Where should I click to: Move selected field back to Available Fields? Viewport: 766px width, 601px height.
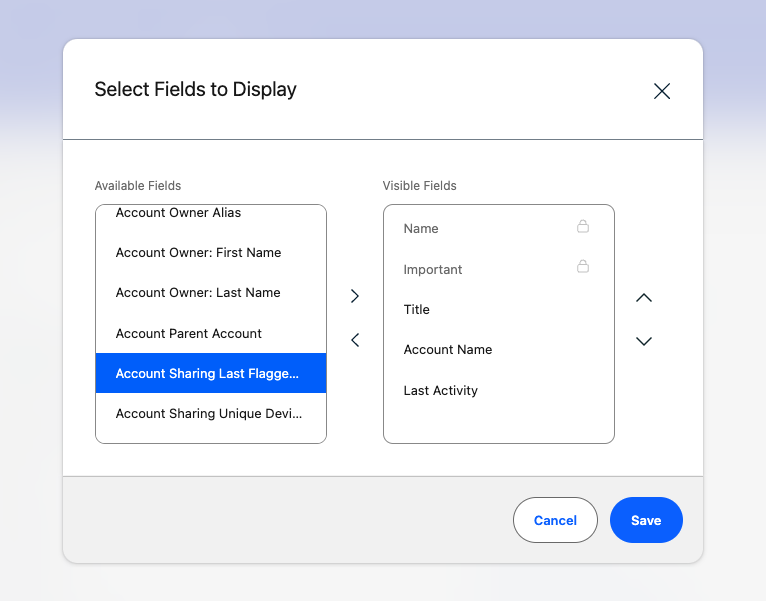click(355, 340)
